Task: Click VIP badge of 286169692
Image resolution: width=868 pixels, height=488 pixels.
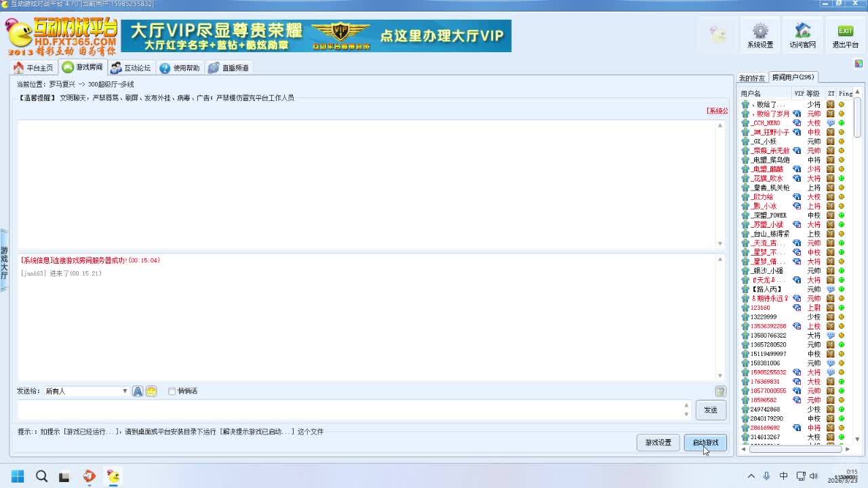Action: tap(797, 428)
